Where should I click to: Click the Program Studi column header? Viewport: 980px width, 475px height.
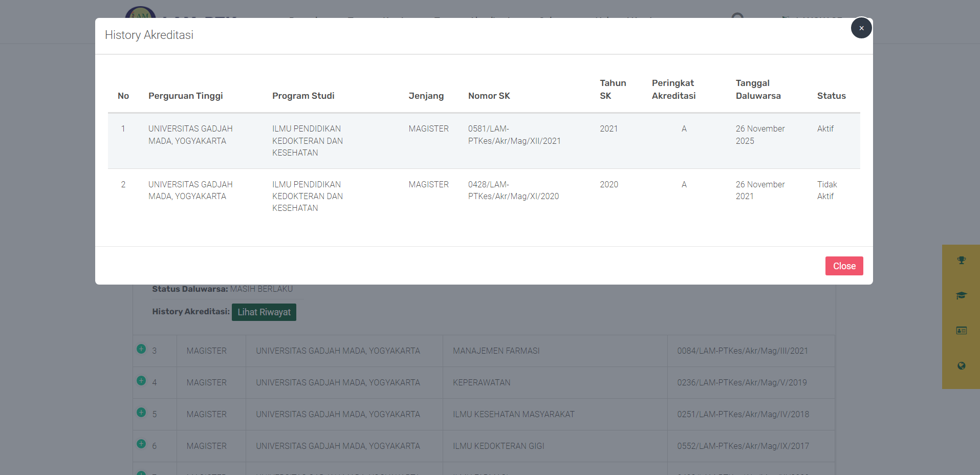303,96
